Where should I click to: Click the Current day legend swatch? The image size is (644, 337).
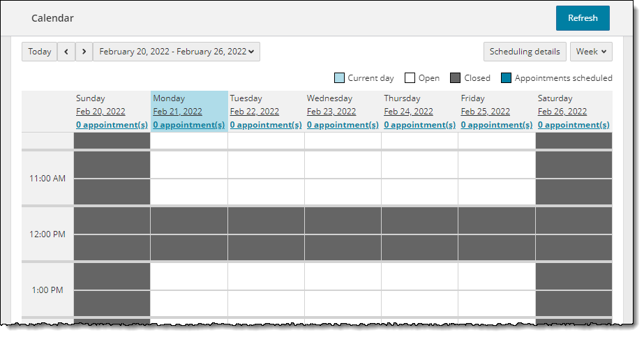coord(339,78)
